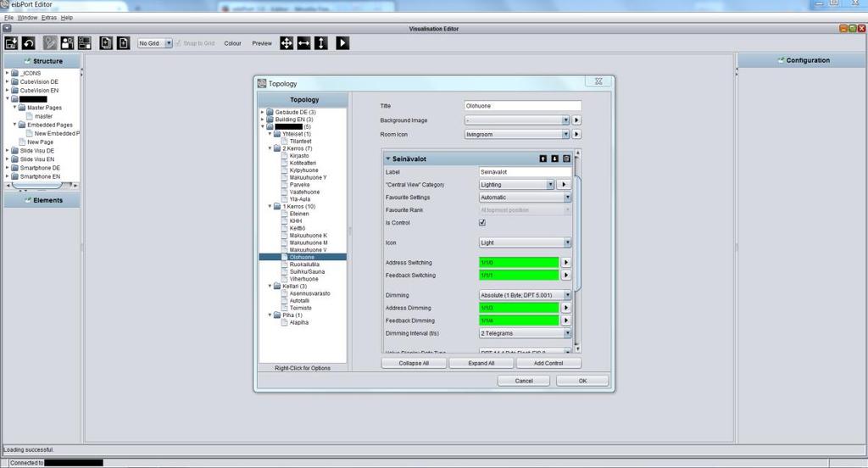868x468 pixels.
Task: Expand the Gebäude DE topology folder
Action: pos(263,112)
